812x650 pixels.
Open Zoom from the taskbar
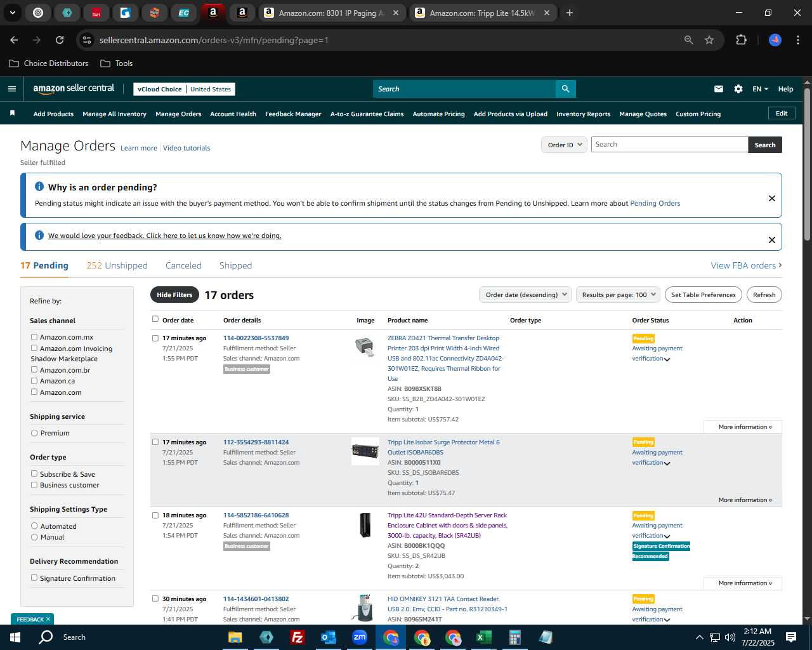(360, 637)
